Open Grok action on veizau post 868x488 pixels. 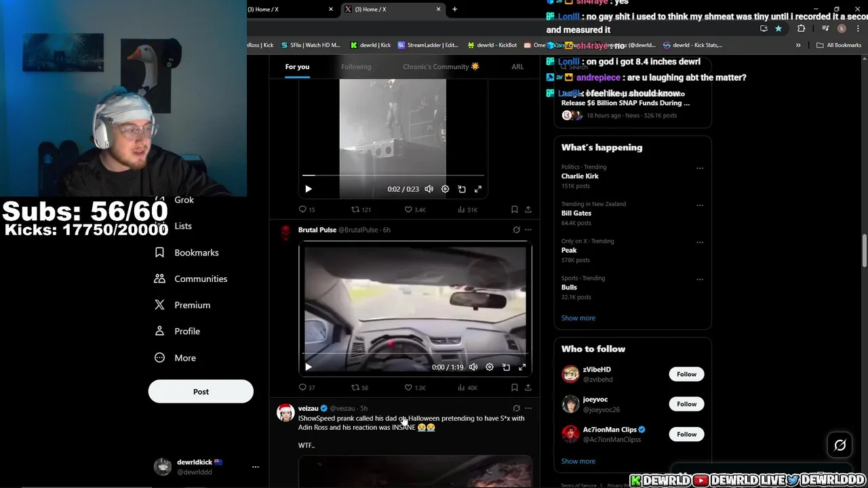tap(516, 408)
